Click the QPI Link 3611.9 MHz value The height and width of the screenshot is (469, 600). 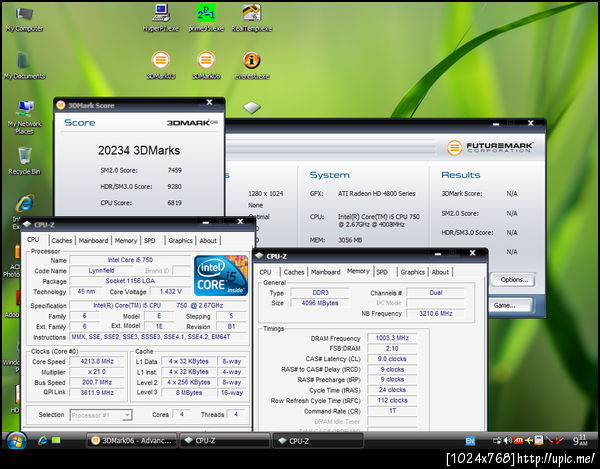pos(97,392)
